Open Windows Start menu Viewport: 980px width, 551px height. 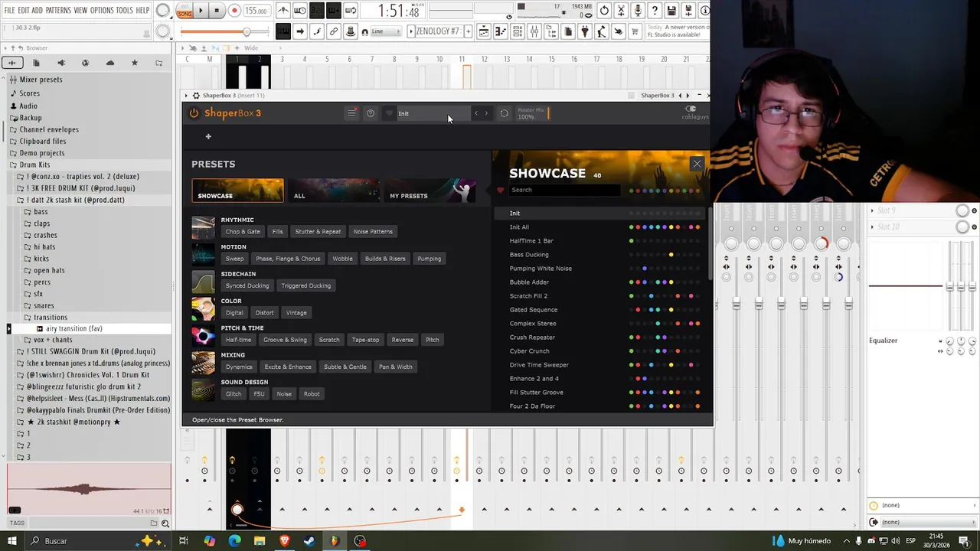click(x=11, y=541)
